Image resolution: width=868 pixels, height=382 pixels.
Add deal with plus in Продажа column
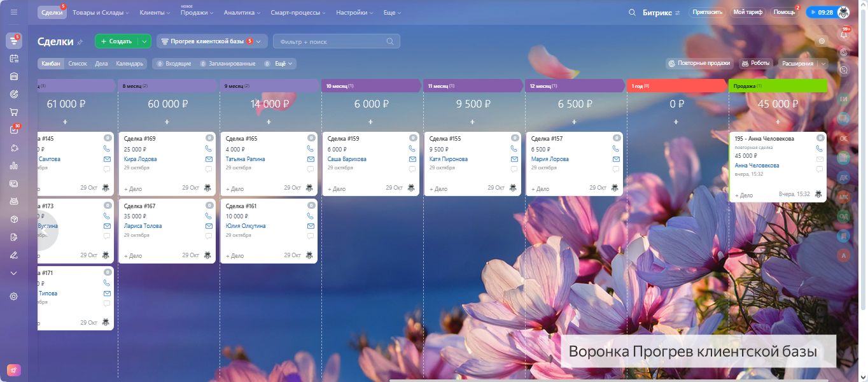click(778, 122)
